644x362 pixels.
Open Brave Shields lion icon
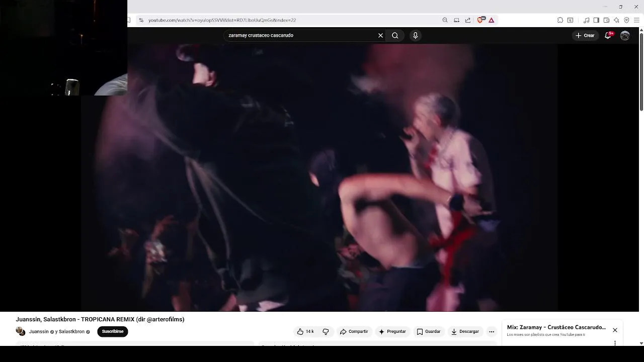480,20
